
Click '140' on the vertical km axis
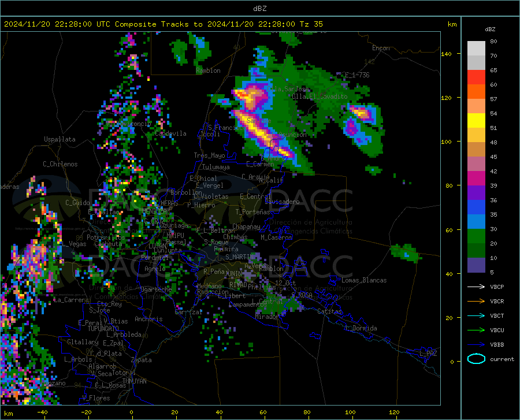coord(447,54)
